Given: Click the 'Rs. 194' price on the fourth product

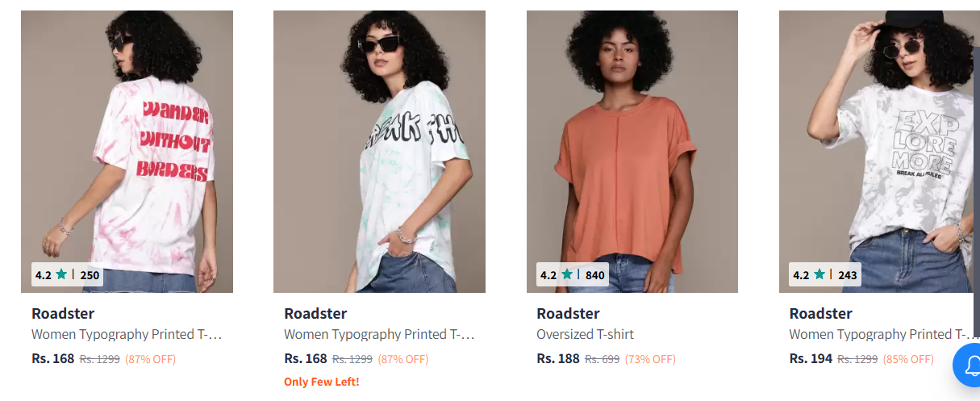Looking at the screenshot, I should [x=811, y=358].
